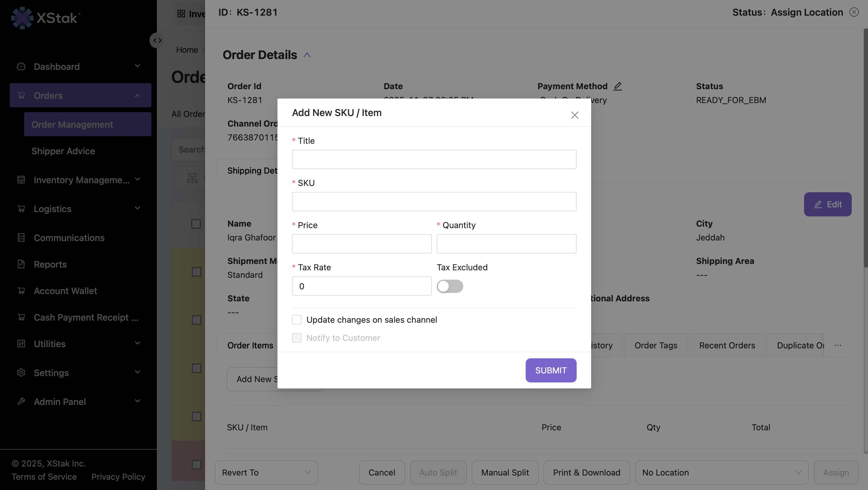The height and width of the screenshot is (490, 868).
Task: Click the Dashboard gauge icon
Action: click(21, 66)
